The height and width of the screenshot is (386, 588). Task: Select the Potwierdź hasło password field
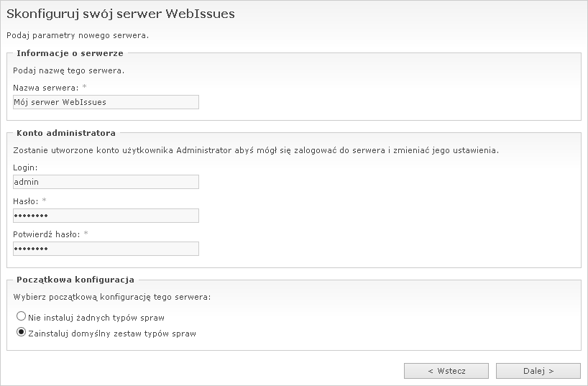tap(106, 249)
